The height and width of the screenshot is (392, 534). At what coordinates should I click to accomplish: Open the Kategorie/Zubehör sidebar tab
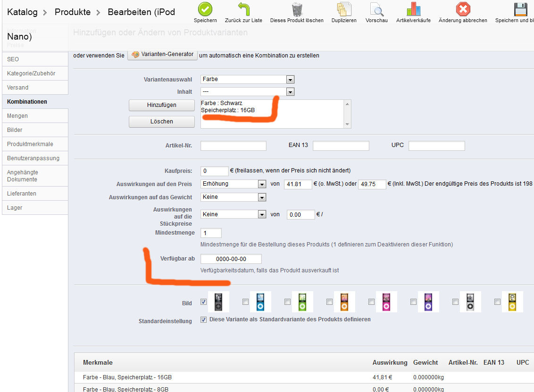[35, 73]
